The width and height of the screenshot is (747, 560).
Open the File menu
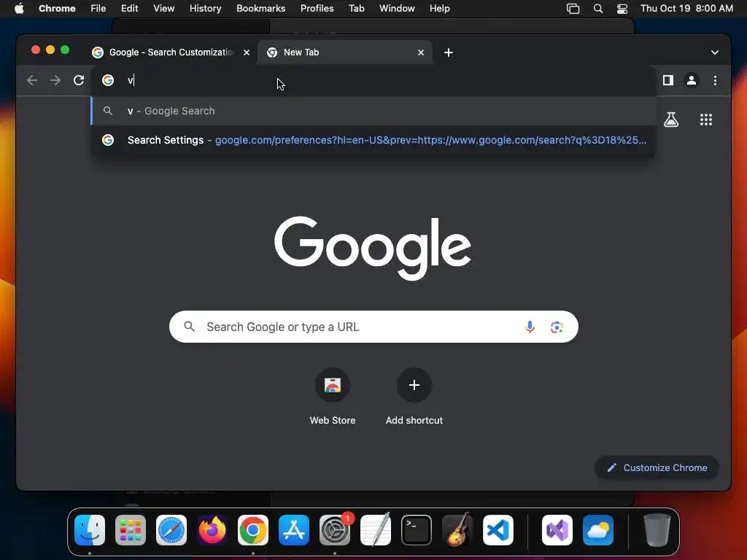[98, 8]
